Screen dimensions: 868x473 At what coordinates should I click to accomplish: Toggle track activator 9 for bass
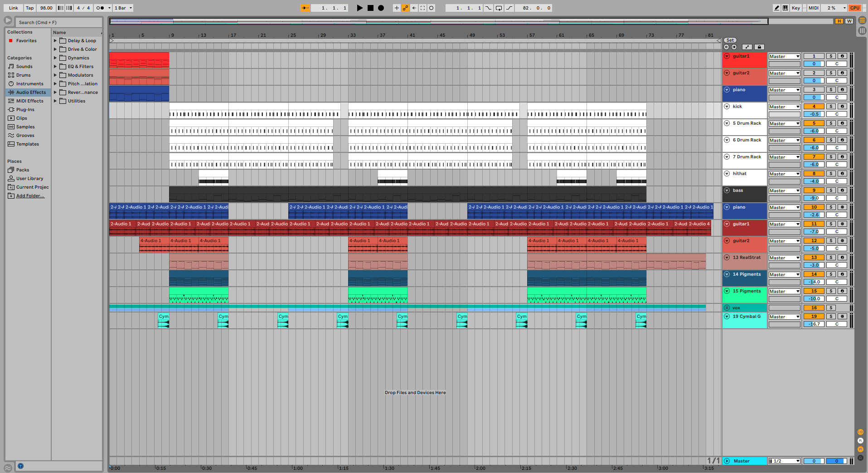(x=814, y=190)
